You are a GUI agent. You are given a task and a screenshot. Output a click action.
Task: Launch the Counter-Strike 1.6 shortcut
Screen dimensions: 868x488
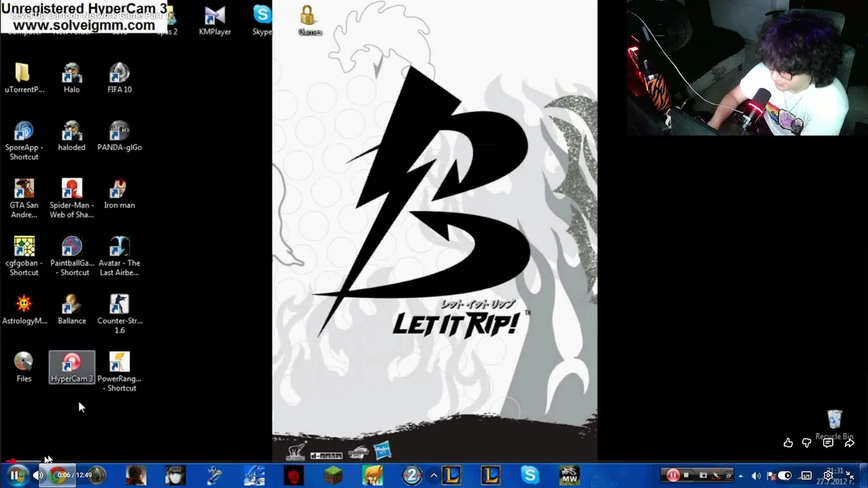tap(119, 314)
